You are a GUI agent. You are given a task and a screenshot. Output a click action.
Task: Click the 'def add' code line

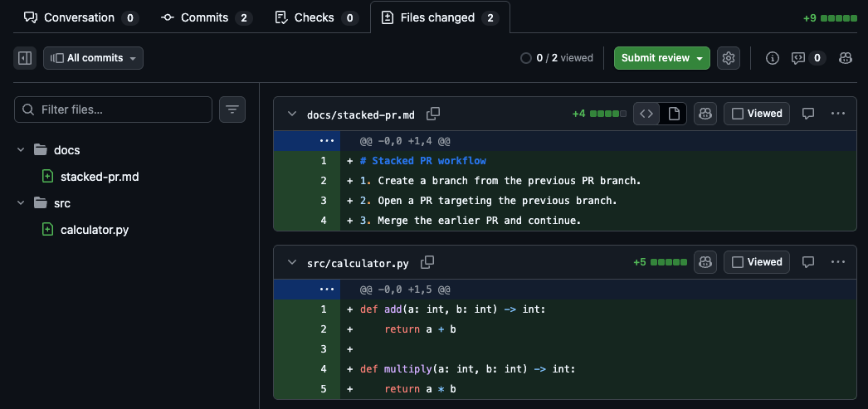tap(453, 309)
